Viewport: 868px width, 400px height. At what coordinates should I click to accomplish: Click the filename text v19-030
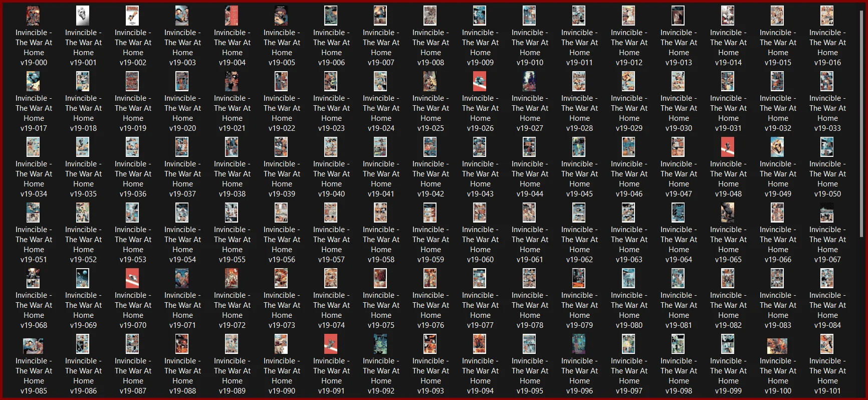[679, 113]
